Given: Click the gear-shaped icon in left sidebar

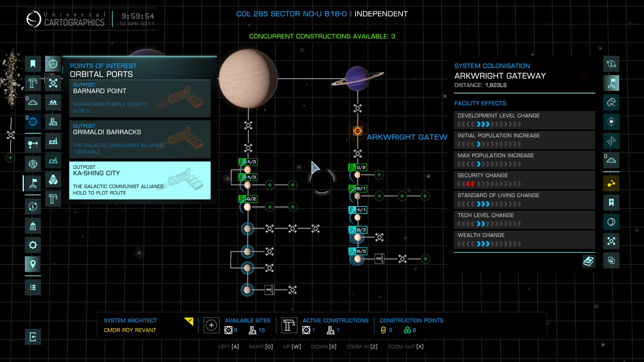Looking at the screenshot, I should tap(33, 245).
